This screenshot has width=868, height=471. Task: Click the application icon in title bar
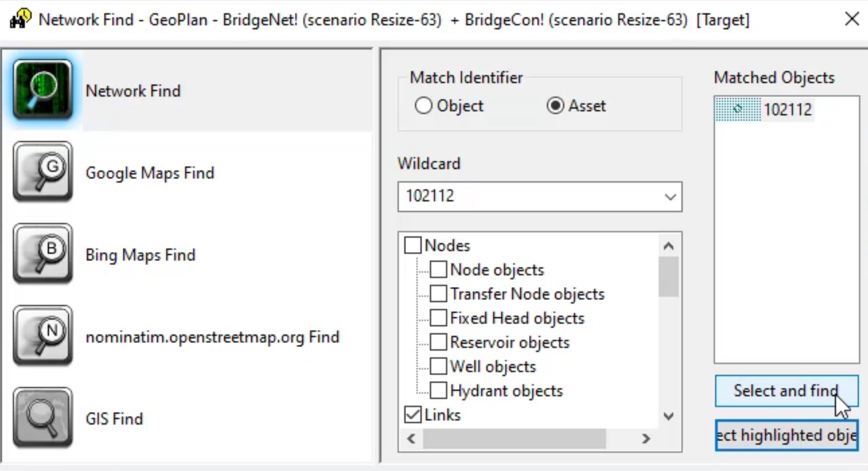pos(20,19)
